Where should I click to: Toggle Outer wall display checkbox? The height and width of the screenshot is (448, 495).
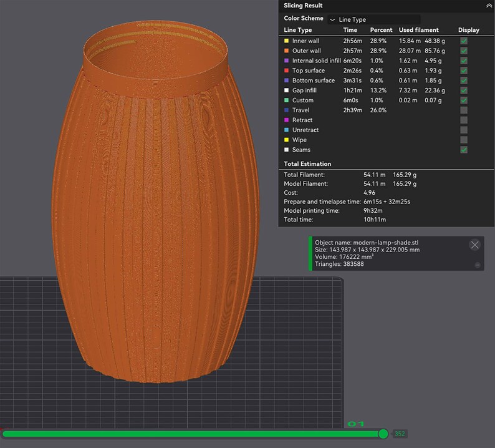click(463, 51)
